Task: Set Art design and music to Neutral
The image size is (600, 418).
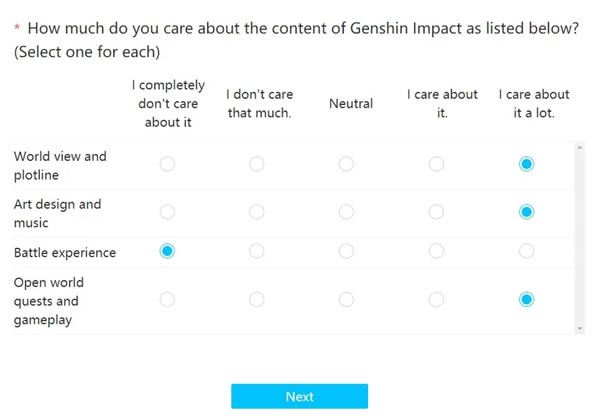Action: point(346,212)
